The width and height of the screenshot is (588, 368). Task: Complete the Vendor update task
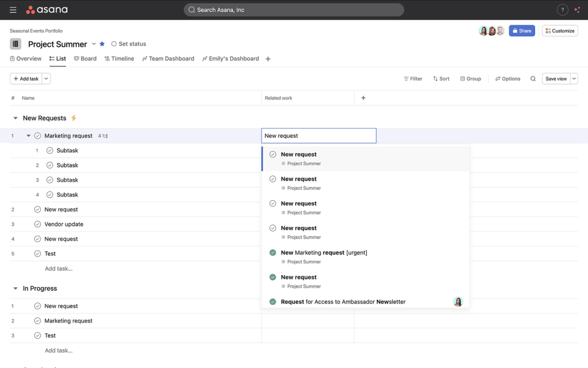pyautogui.click(x=37, y=224)
